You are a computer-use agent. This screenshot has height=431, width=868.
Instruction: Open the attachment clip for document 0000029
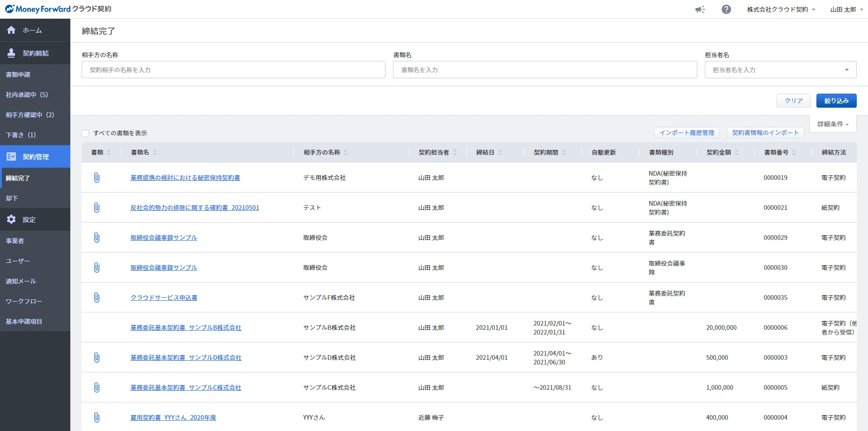pyautogui.click(x=97, y=238)
